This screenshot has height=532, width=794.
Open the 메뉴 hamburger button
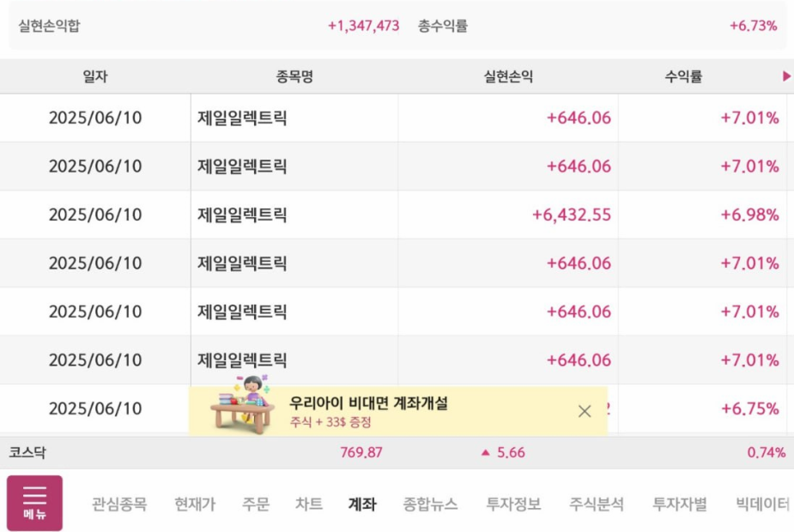pyautogui.click(x=35, y=502)
